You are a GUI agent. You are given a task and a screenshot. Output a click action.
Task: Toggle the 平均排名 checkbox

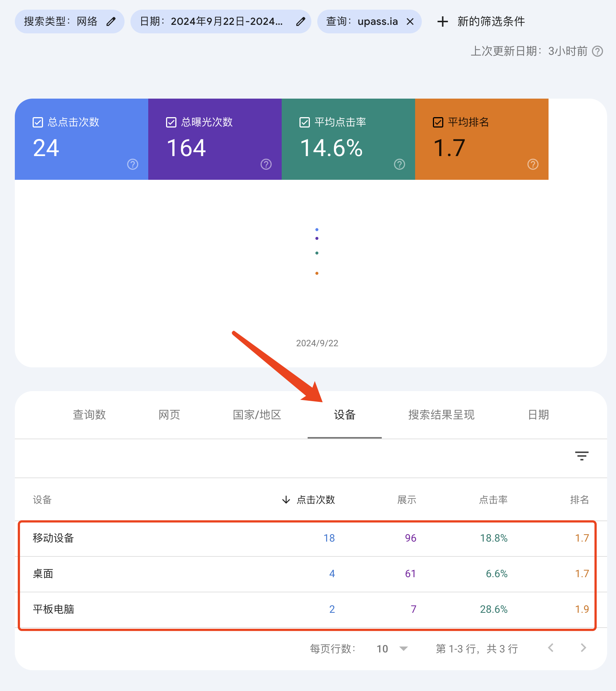click(x=438, y=122)
